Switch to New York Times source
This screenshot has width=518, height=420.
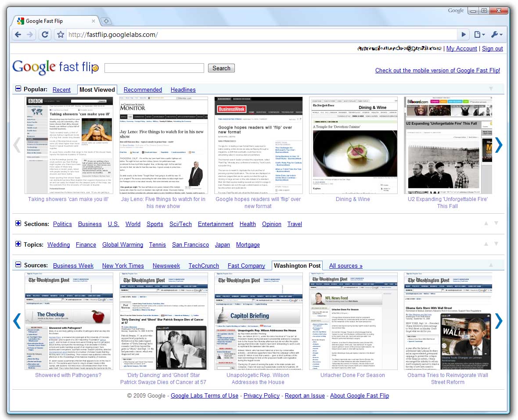(x=123, y=266)
